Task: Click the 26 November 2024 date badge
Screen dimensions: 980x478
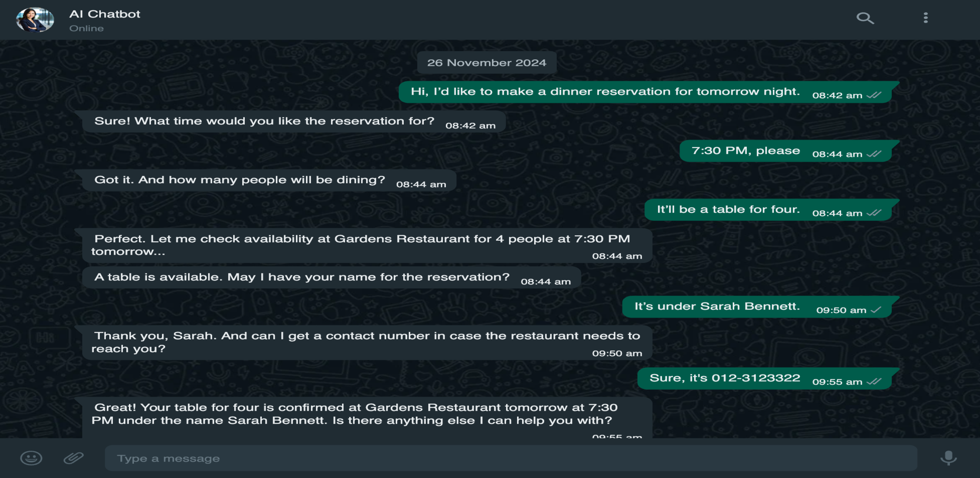Action: (x=486, y=63)
